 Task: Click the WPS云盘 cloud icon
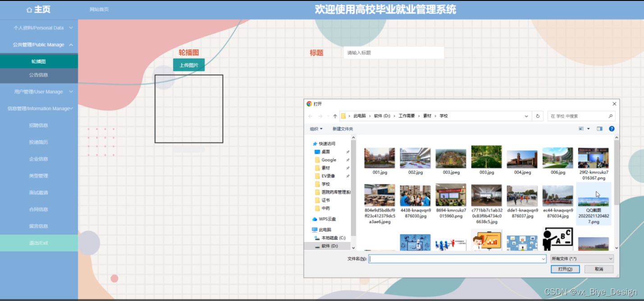coord(315,219)
